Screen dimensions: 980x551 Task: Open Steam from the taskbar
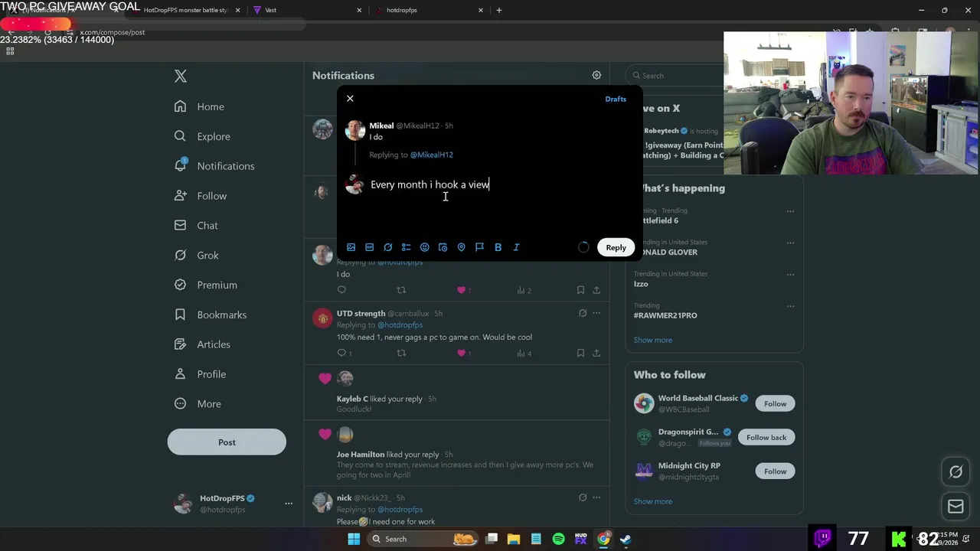[x=625, y=539]
